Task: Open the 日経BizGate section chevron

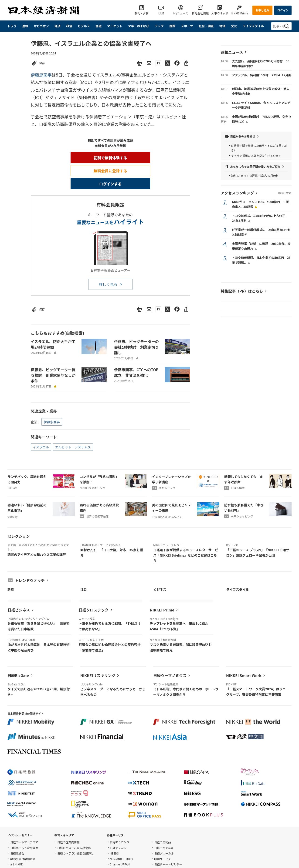Action: click(x=32, y=676)
